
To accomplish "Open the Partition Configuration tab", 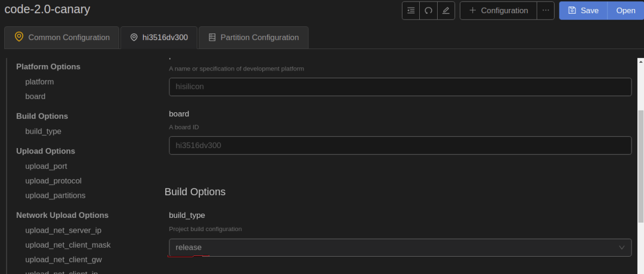I will [253, 38].
